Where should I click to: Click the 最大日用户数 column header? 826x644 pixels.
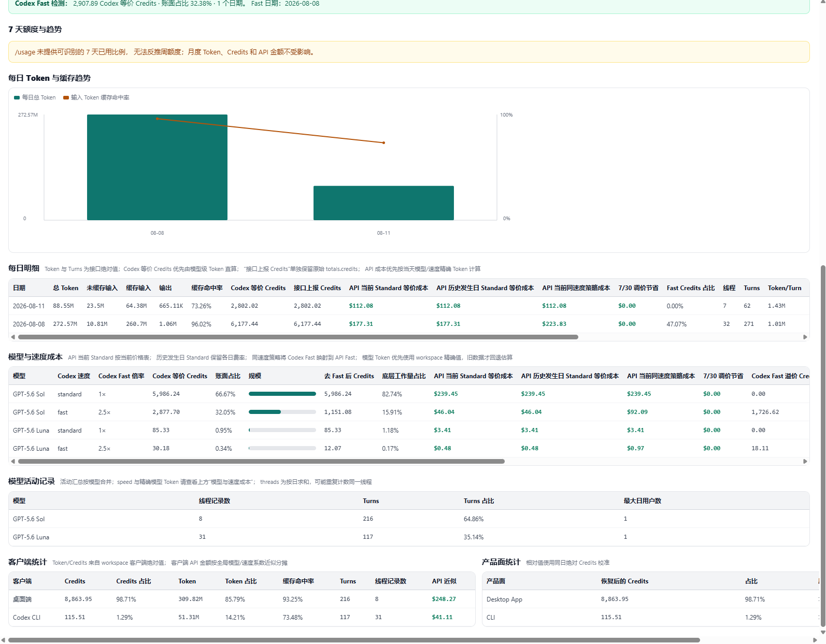pos(643,501)
